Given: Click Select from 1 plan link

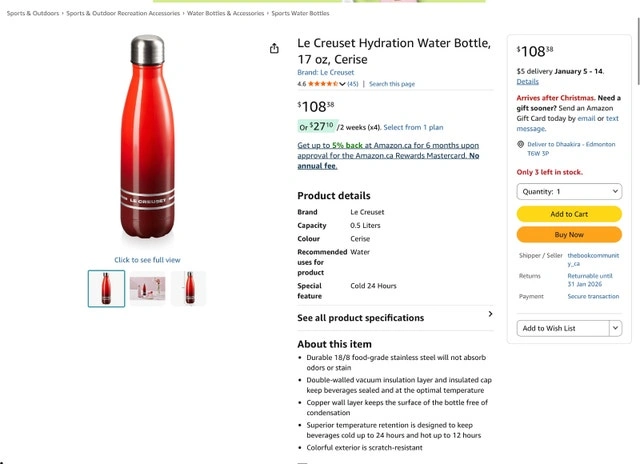Looking at the screenshot, I should [413, 127].
